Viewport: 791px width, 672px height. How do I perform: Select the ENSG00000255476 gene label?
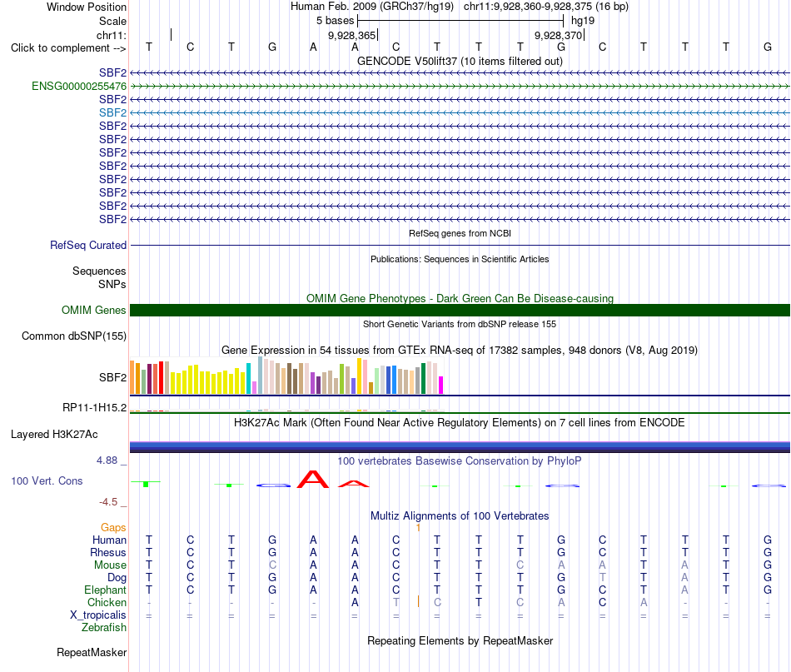[x=79, y=87]
